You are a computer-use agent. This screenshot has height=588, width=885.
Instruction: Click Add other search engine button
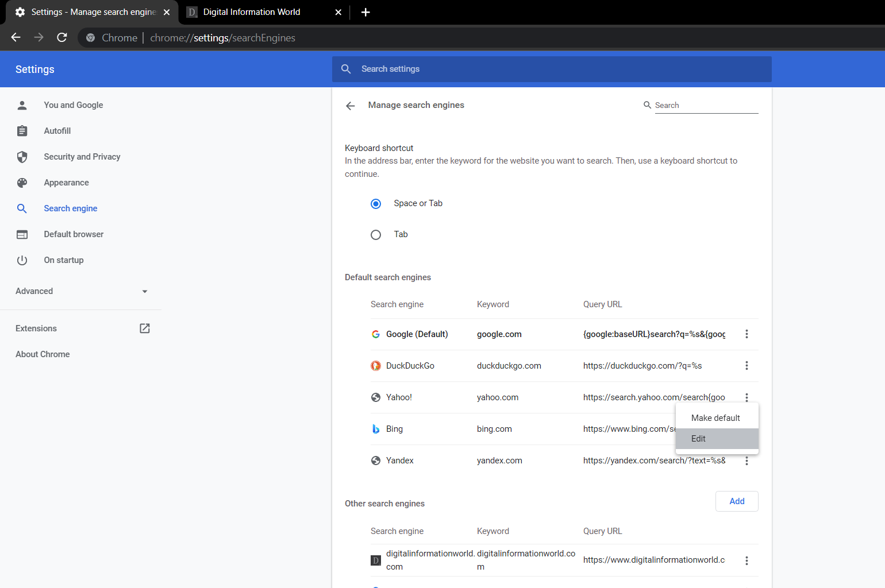(737, 501)
